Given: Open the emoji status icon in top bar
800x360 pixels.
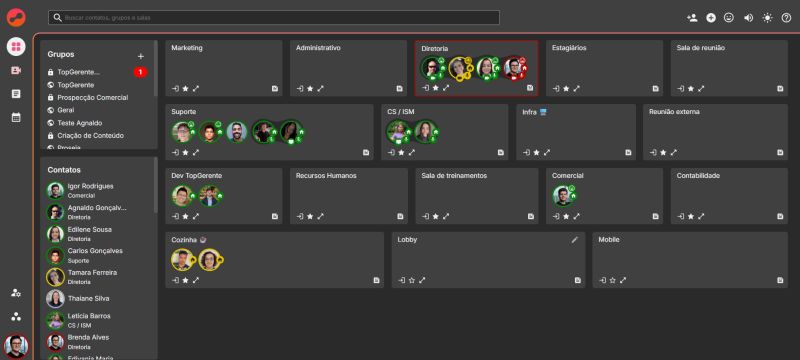Looking at the screenshot, I should pyautogui.click(x=729, y=18).
